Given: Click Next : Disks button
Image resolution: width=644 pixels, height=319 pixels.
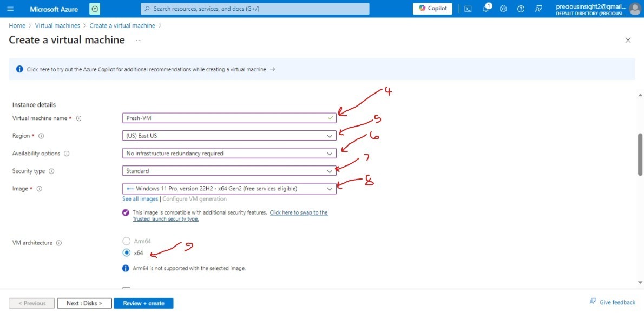Looking at the screenshot, I should pyautogui.click(x=84, y=303).
